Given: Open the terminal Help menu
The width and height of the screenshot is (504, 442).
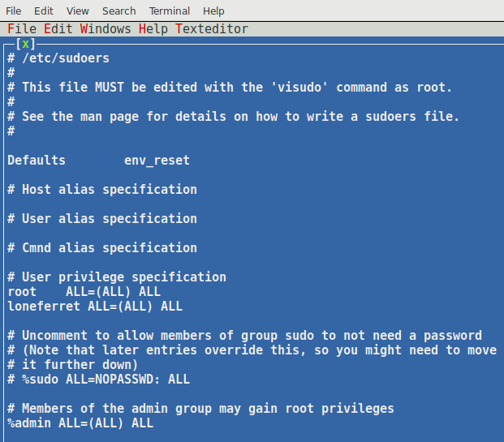Looking at the screenshot, I should 213,11.
